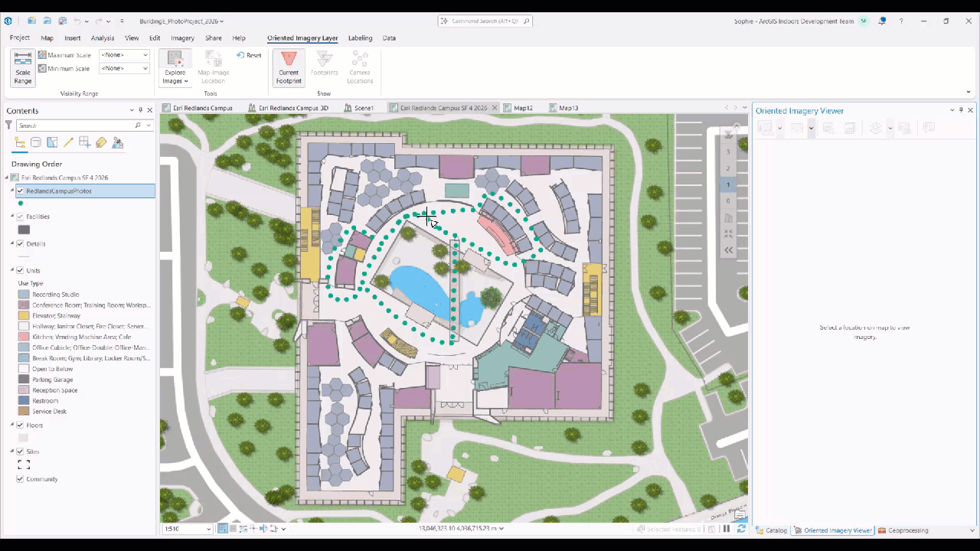
Task: Click the grid icon in the map status bar
Action: (x=233, y=529)
